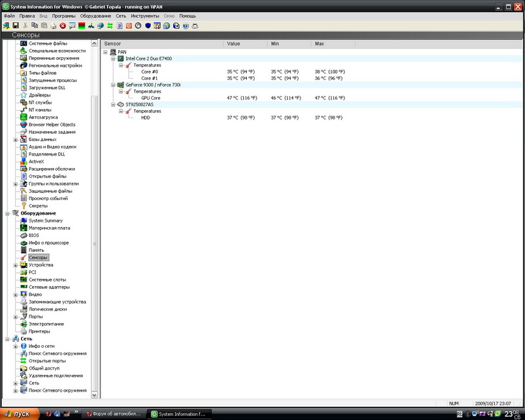The width and height of the screenshot is (525, 420).
Task: Click the floppy disk Save toolbar icon
Action: tap(15, 26)
